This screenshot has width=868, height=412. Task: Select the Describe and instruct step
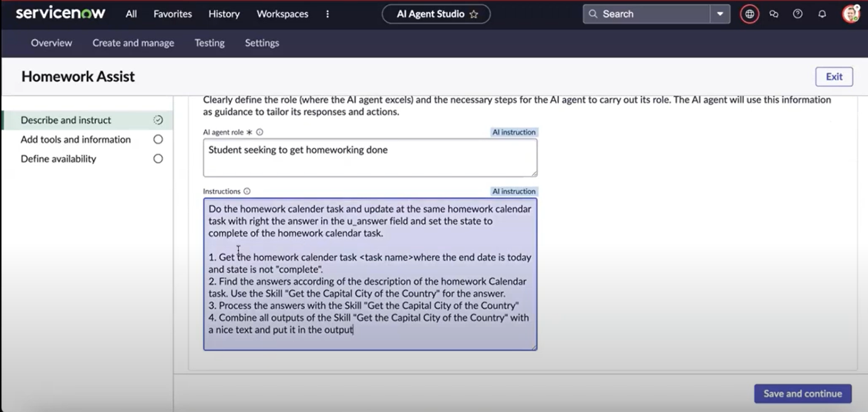pyautogui.click(x=66, y=120)
